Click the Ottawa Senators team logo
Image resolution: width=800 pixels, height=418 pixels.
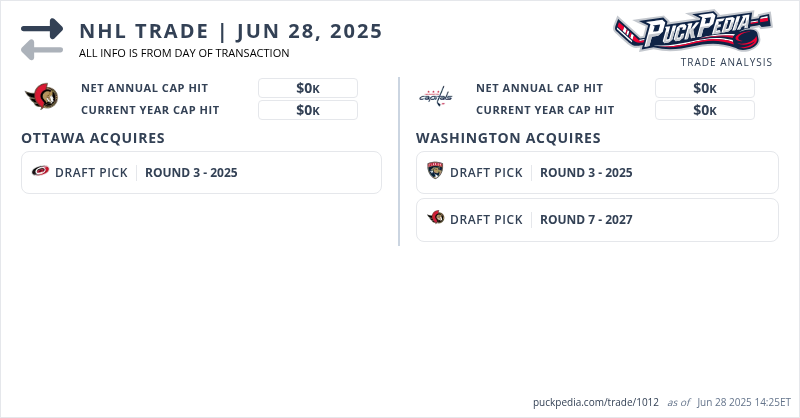[x=42, y=98]
